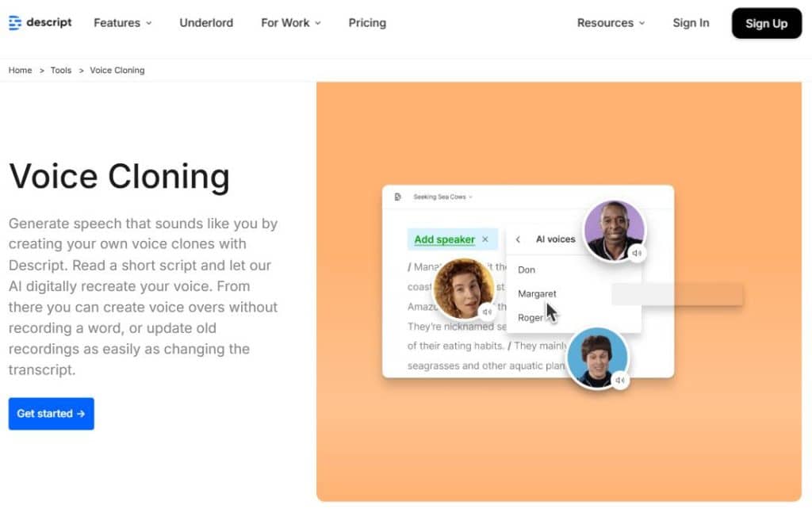Select Margaret from the AI voices list
812x509 pixels.
tap(537, 294)
